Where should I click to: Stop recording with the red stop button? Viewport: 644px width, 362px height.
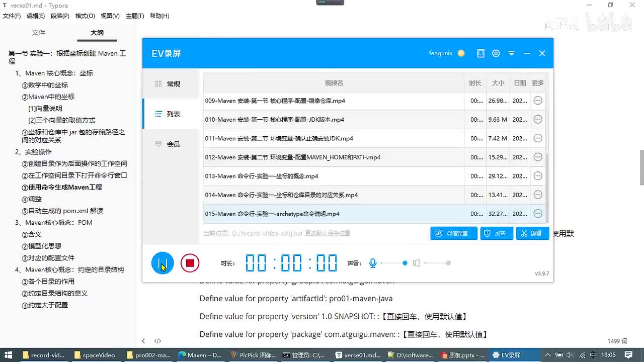190,263
